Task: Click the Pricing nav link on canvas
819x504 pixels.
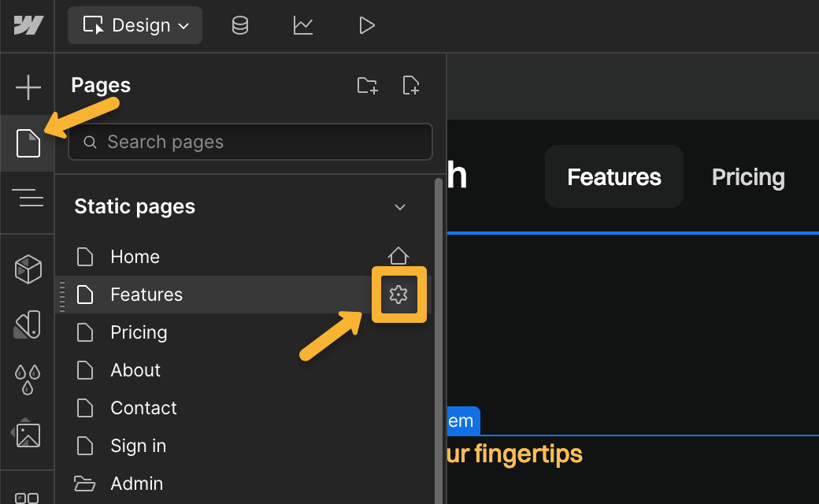Action: [747, 177]
